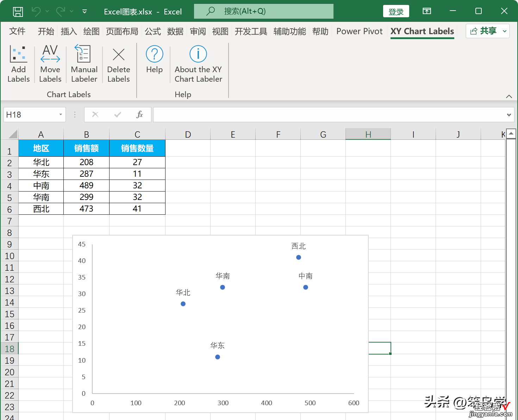Open Customize Quick Access Toolbar dropdown

(85, 11)
